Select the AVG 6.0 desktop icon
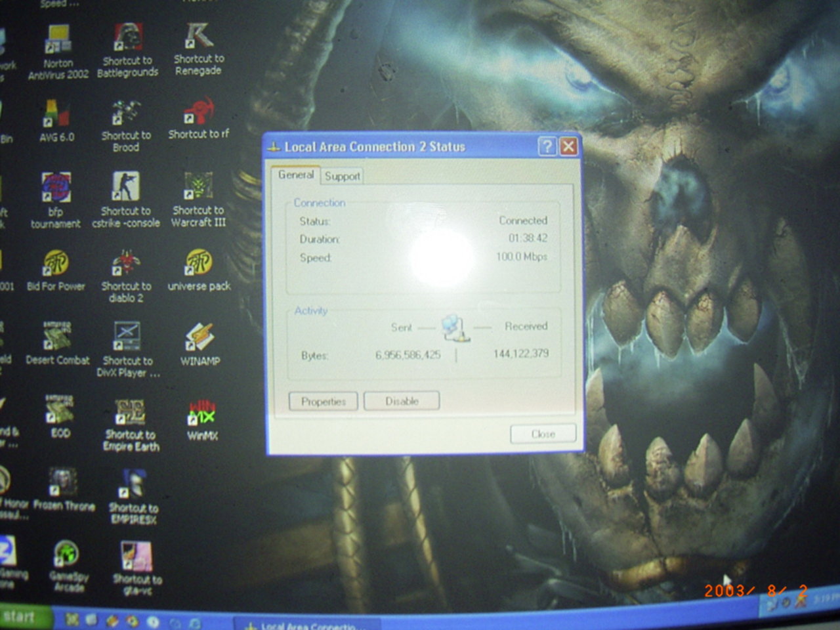 point(57,121)
